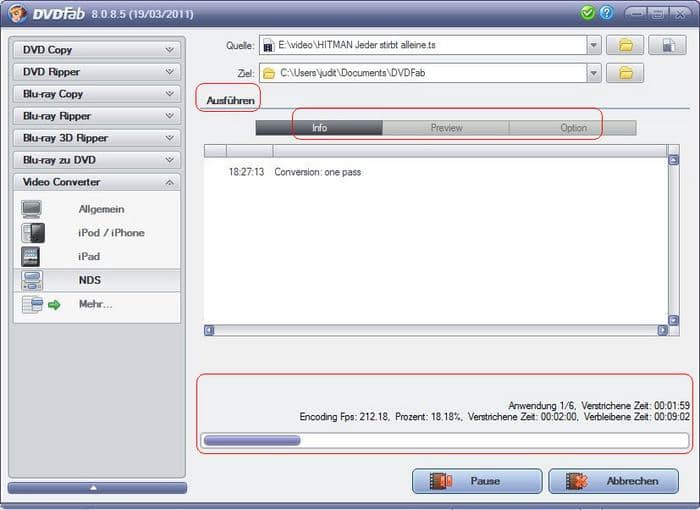Expand the DVD Copy section
The height and width of the screenshot is (510, 700).
click(x=96, y=50)
